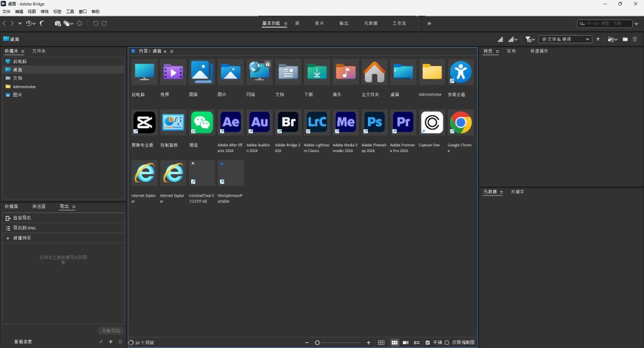Select Administrator in favorites list
The width and height of the screenshot is (644, 348).
point(64,87)
